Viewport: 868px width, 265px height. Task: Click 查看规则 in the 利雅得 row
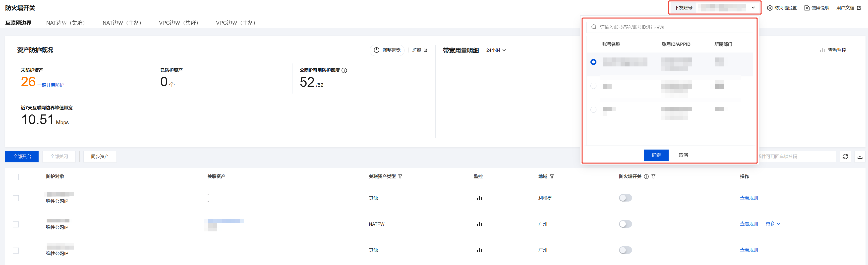point(749,198)
